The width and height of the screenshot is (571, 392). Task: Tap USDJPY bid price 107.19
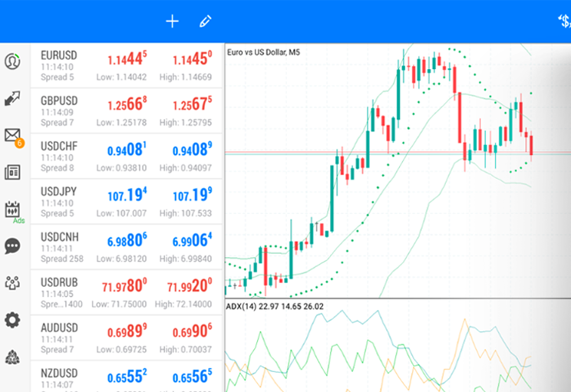127,196
